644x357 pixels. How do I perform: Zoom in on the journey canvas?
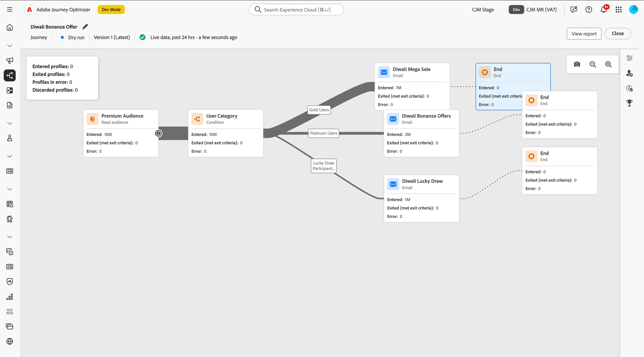pos(608,64)
